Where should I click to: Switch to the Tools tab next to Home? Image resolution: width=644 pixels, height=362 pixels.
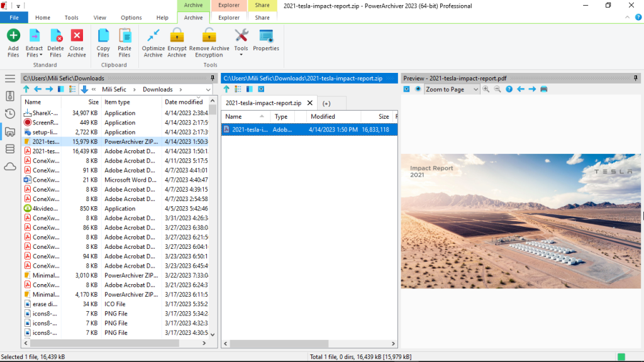coord(72,18)
